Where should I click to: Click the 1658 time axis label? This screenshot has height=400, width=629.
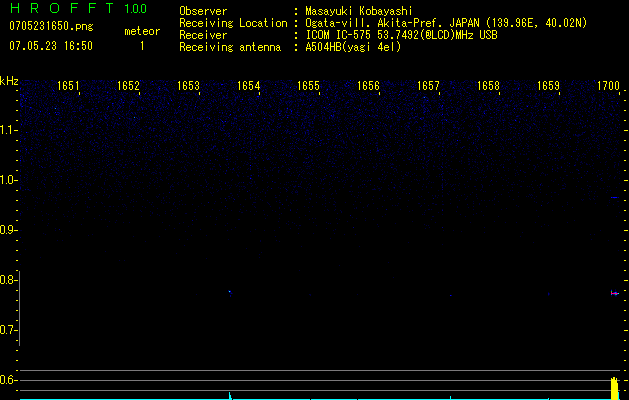(x=488, y=86)
